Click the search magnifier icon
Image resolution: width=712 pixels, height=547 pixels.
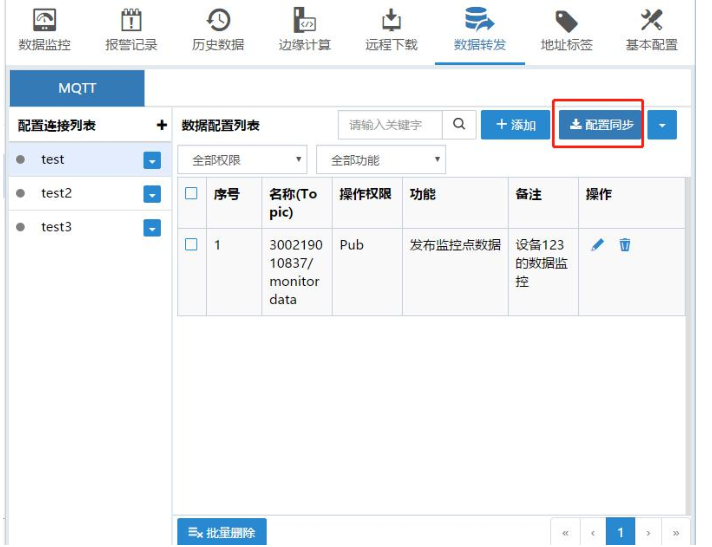459,124
